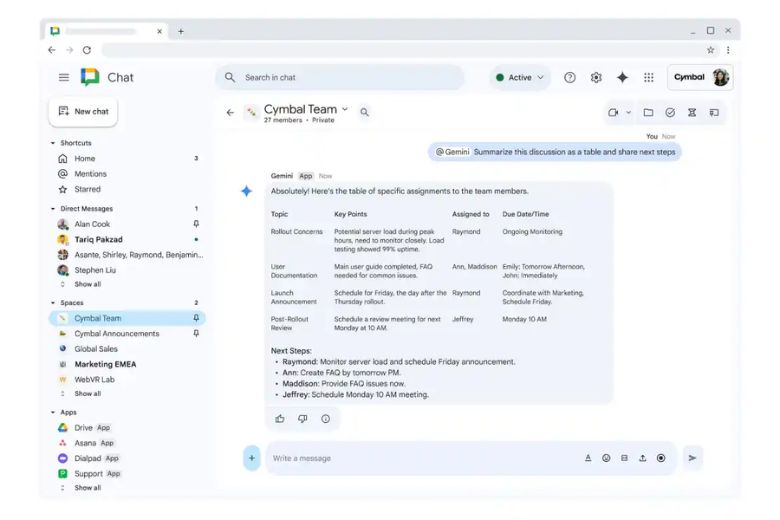
Task: Open the Asana app
Action: click(127, 443)
